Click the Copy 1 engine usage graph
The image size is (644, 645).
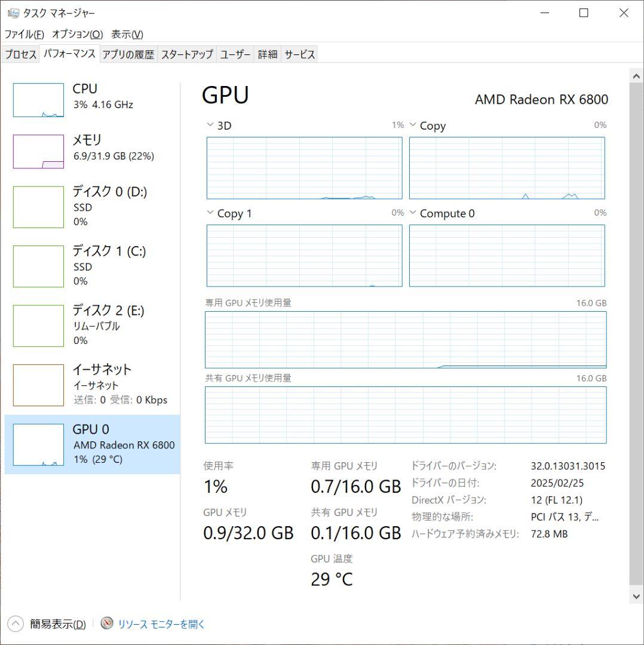pos(305,256)
